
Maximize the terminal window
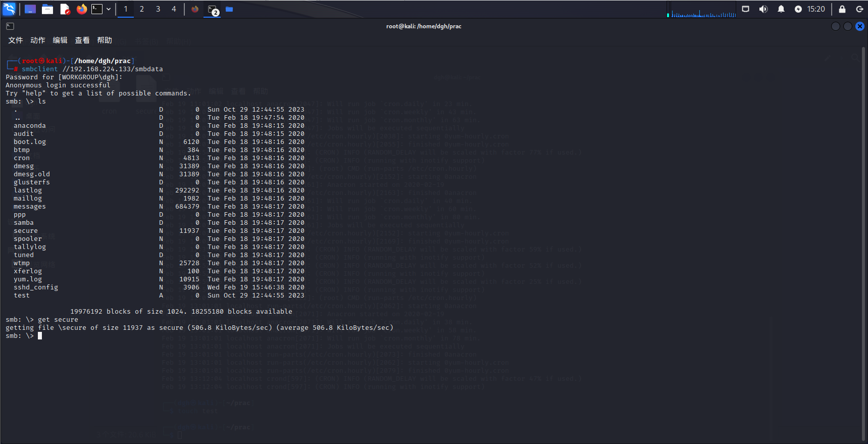click(848, 26)
